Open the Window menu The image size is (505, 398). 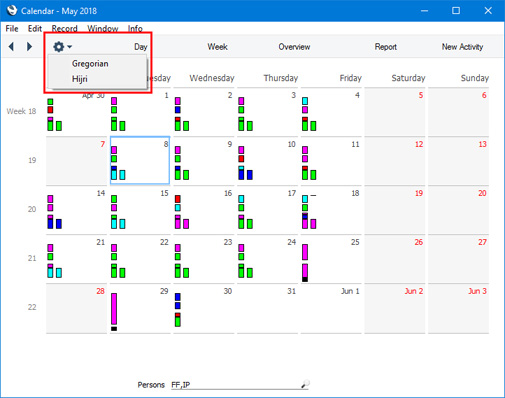pyautogui.click(x=103, y=29)
